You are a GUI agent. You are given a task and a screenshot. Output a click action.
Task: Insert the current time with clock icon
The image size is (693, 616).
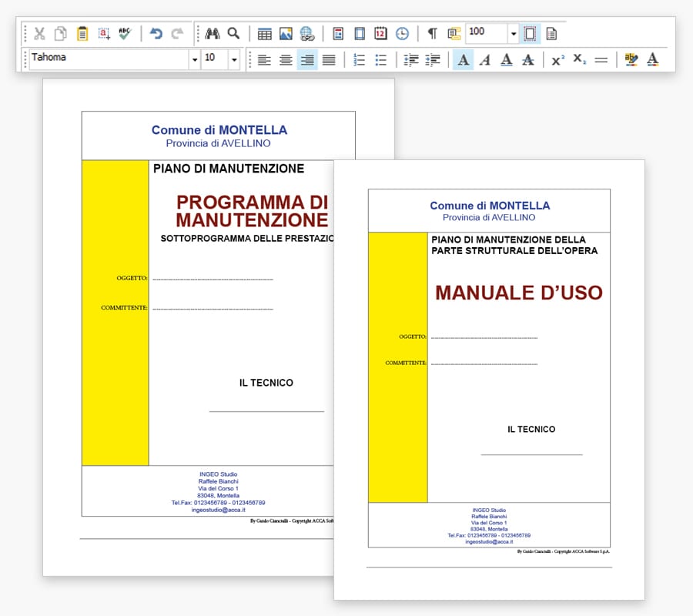[x=402, y=34]
